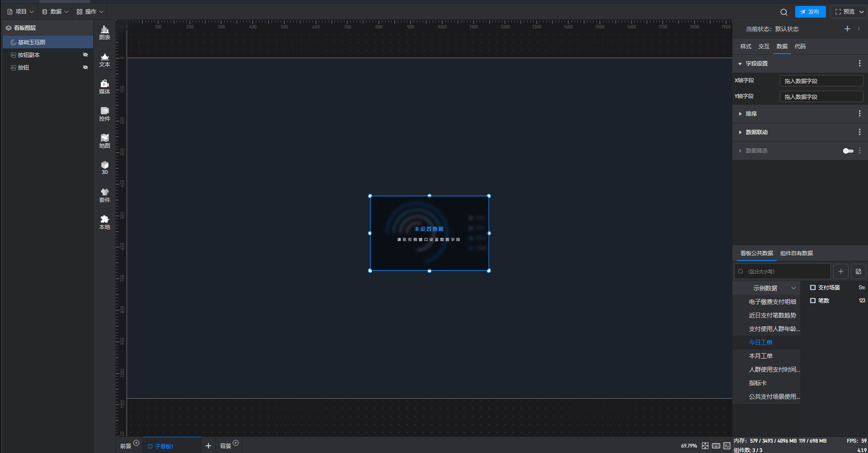Switch to the 组件自有数据 tab
This screenshot has width=868, height=453.
click(x=796, y=253)
